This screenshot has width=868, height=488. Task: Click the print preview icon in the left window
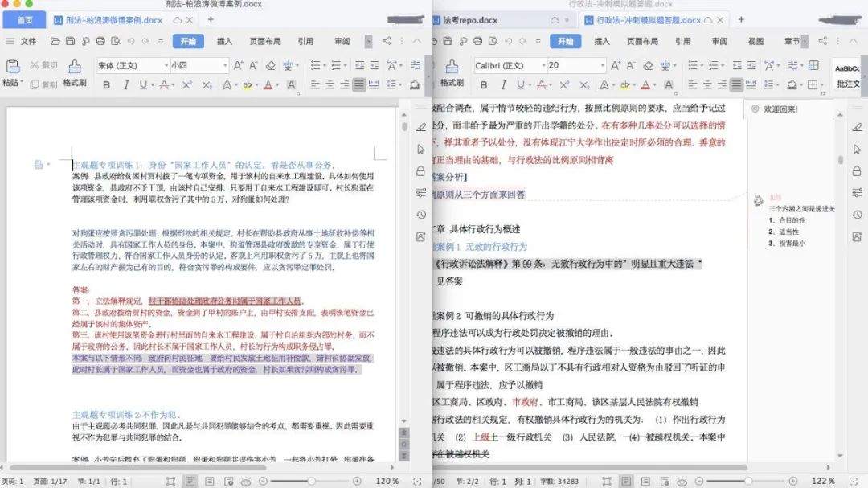(115, 41)
